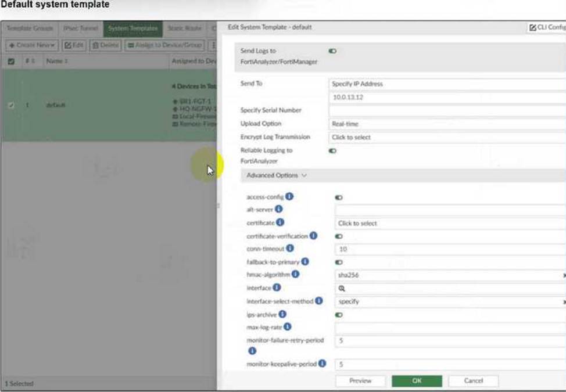566x392 pixels.
Task: Click the Specify Serial Number input field
Action: point(446,110)
